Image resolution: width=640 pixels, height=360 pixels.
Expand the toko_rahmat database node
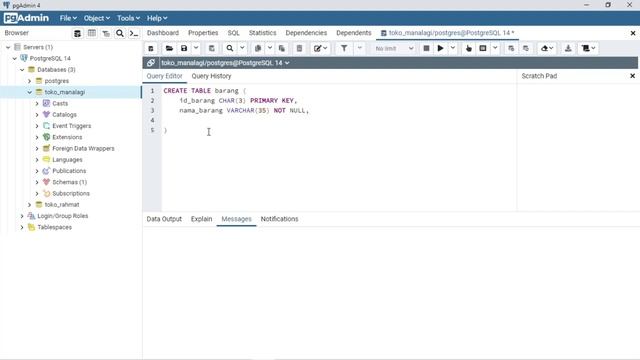[x=29, y=204]
